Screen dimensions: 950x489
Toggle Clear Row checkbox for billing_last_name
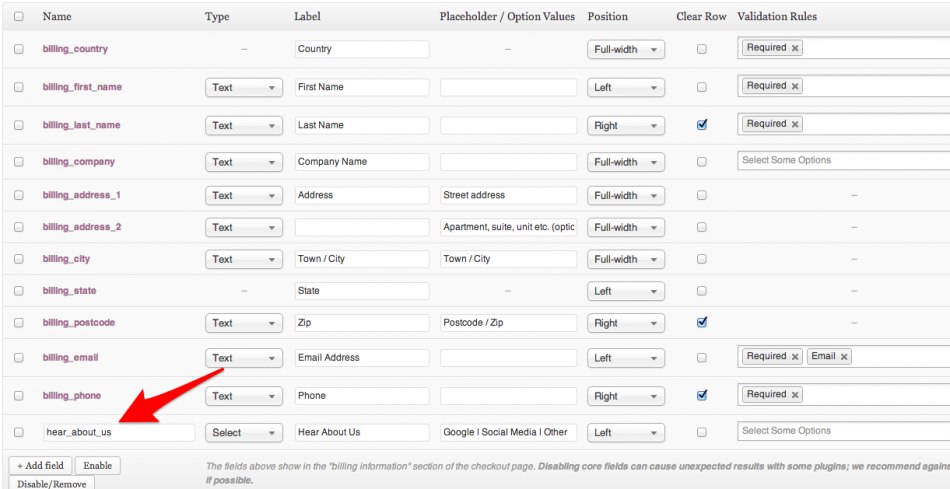click(x=702, y=125)
